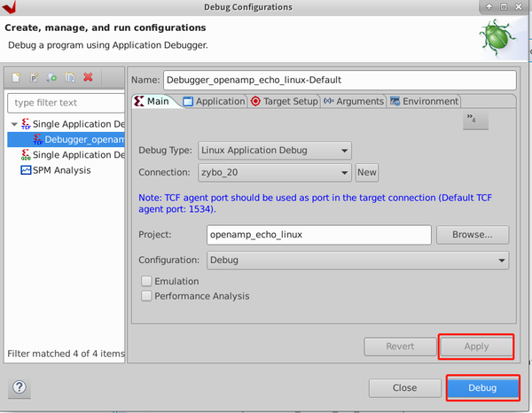Viewport: 532px width, 413px height.
Task: Select the SPM Analysis entry
Action: tap(55, 170)
